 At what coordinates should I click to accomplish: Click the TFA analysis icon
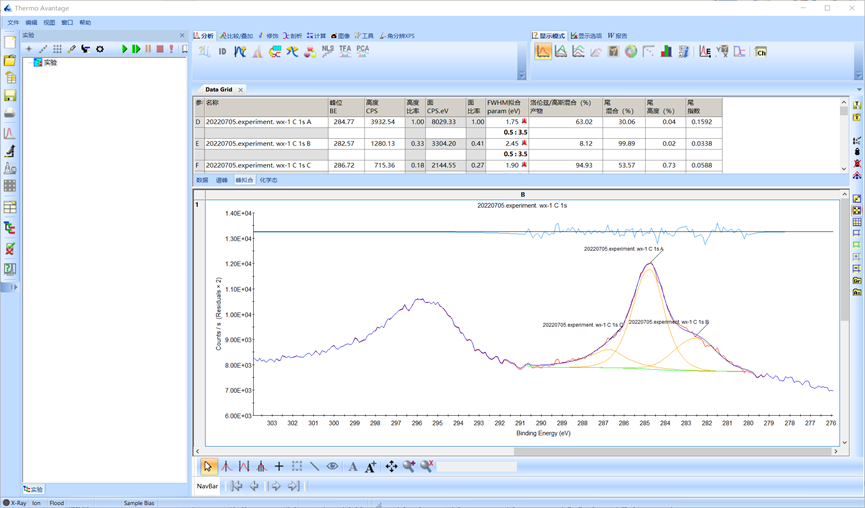coord(345,50)
